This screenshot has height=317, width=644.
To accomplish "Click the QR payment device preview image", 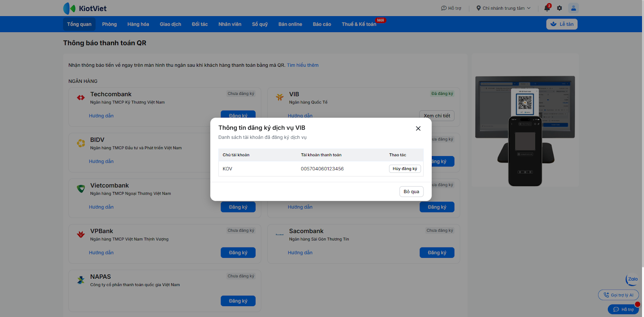I will click(x=525, y=131).
